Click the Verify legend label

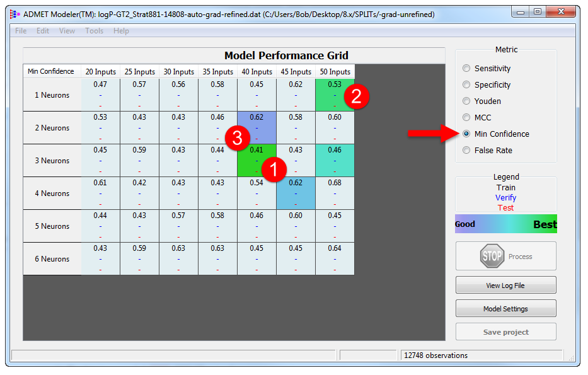pyautogui.click(x=505, y=198)
